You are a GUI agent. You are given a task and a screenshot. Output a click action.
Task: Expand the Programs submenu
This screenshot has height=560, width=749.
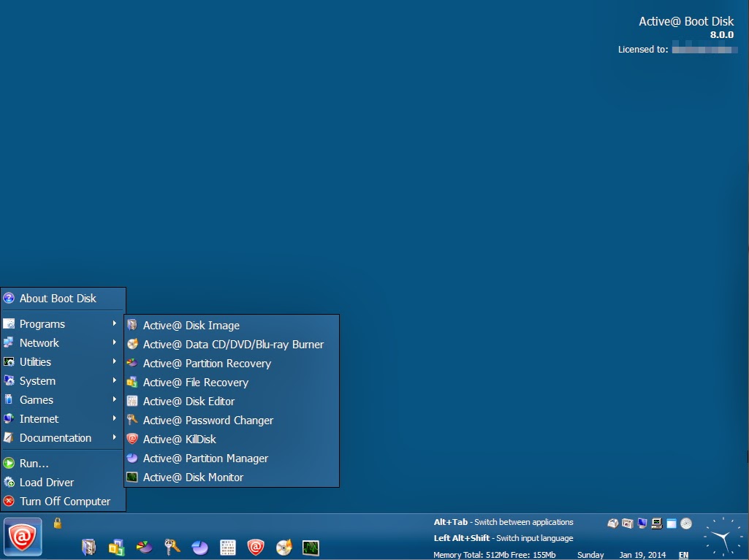tap(42, 323)
